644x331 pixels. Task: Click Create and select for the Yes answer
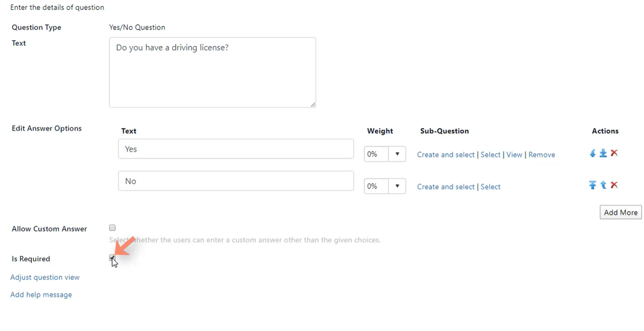pyautogui.click(x=446, y=155)
